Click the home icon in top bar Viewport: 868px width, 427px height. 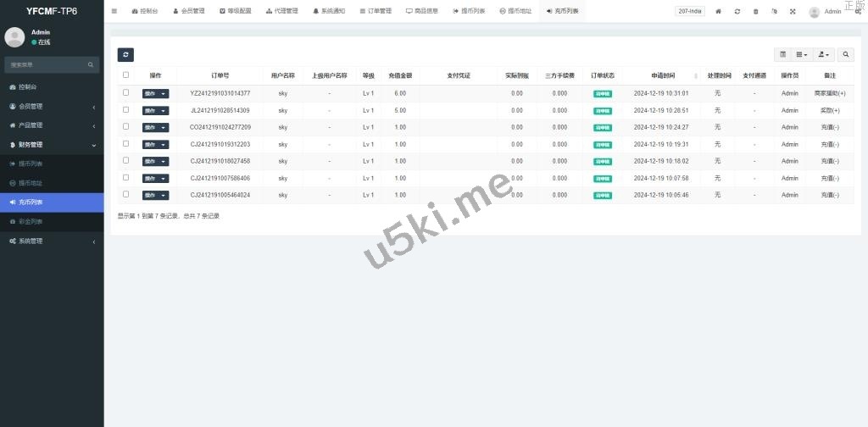719,11
